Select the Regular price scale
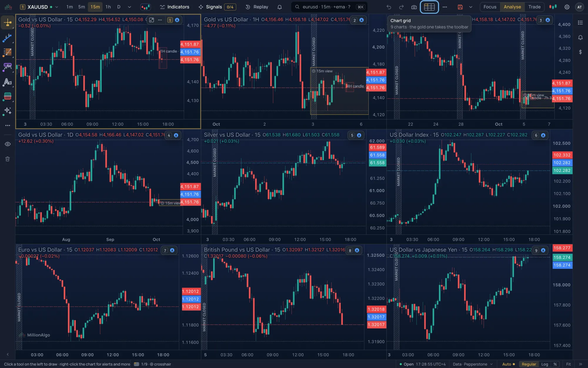This screenshot has height=368, width=588. point(529,364)
